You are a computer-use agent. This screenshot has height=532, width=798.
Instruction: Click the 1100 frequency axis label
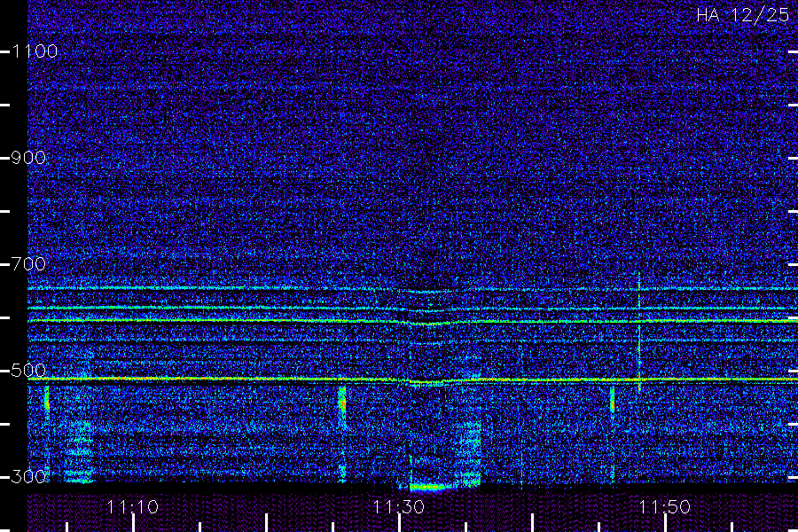35,51
